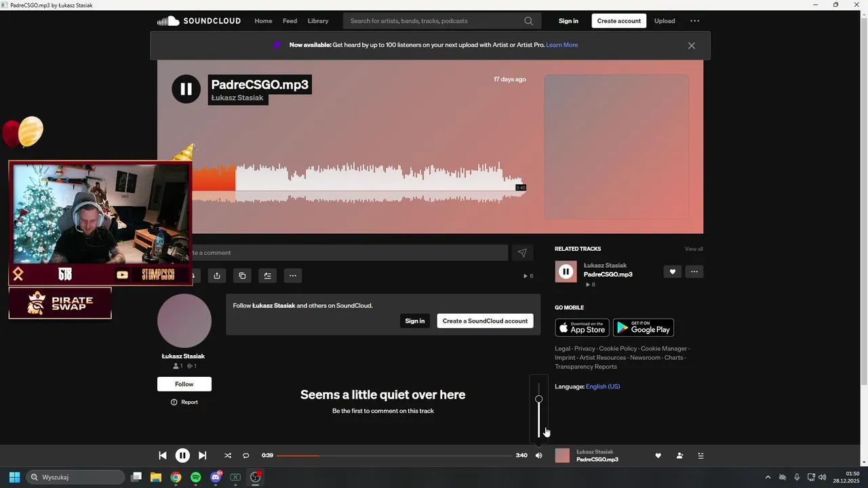Click the Upload menu item
The width and height of the screenshot is (868, 488).
665,21
